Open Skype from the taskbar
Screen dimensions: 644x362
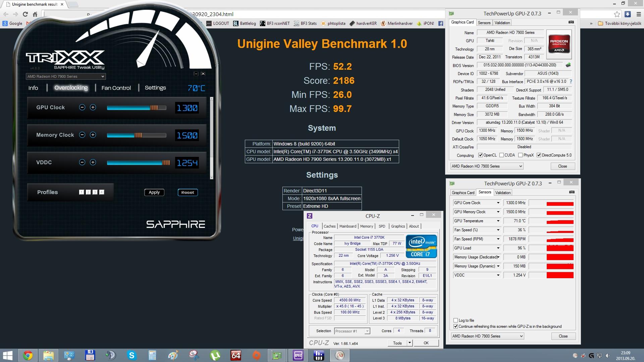click(x=131, y=355)
